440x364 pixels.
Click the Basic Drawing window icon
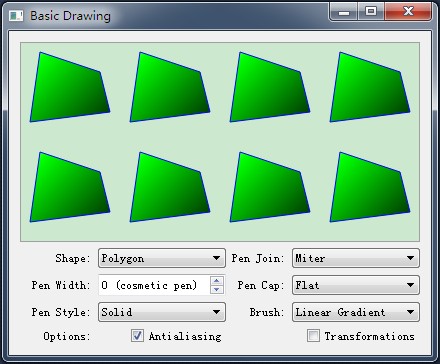point(16,16)
